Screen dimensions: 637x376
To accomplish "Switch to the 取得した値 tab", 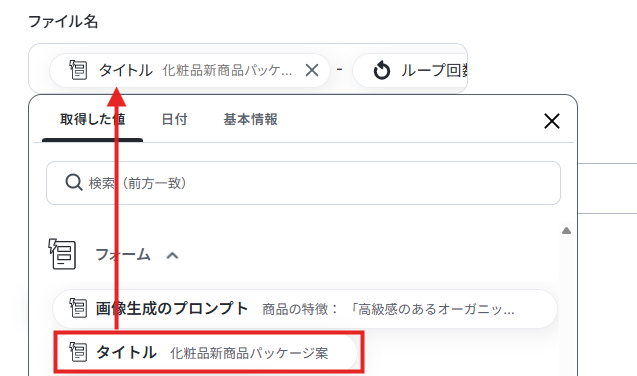I will click(92, 119).
